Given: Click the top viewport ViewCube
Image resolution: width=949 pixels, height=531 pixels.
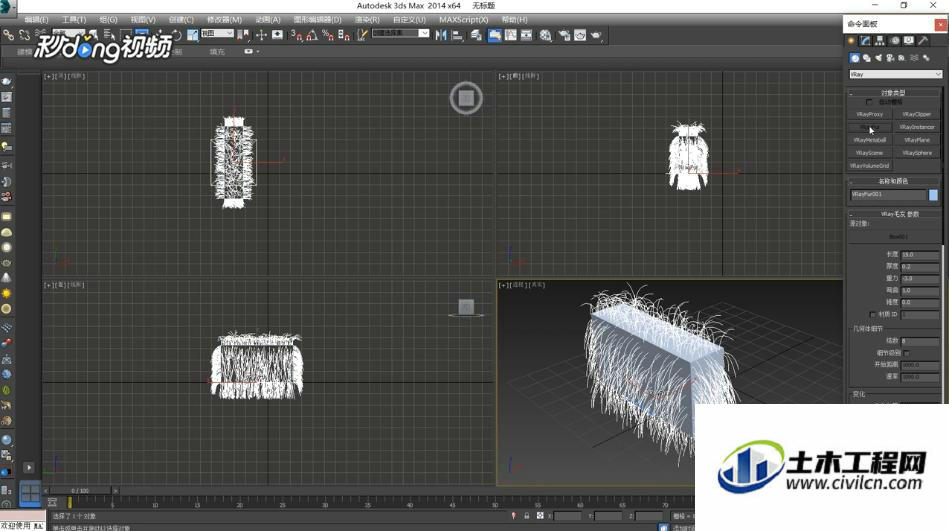Looking at the screenshot, I should [466, 97].
